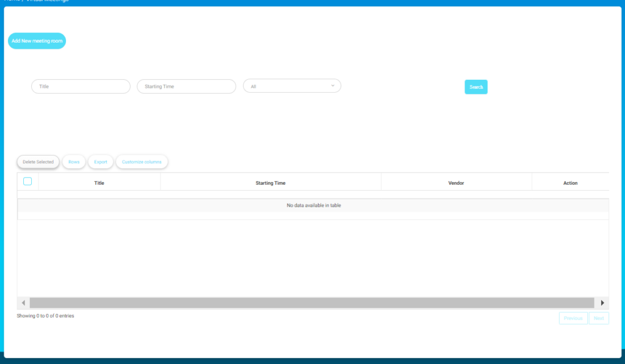Viewport: 625px width, 364px height.
Task: Go to Next page of entries
Action: 599,318
